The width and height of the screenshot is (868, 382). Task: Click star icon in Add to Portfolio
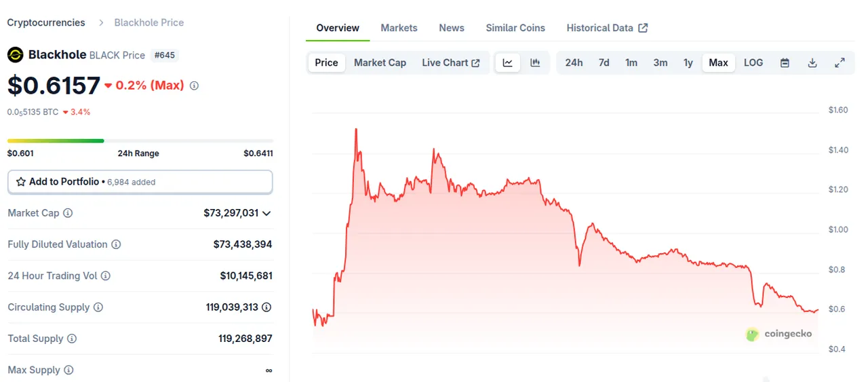[x=21, y=182]
